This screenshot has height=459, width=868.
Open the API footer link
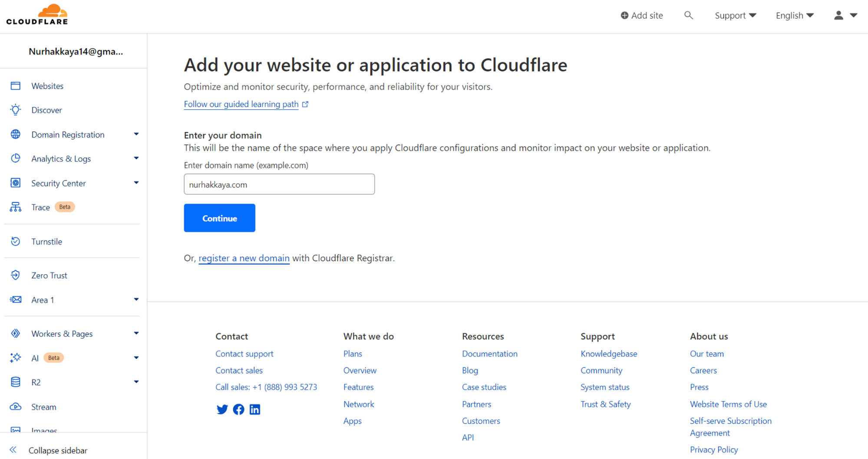click(468, 437)
